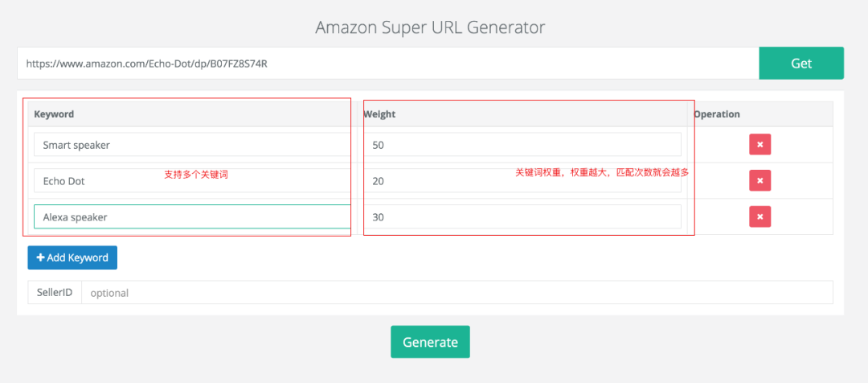The image size is (868, 383).
Task: Edit the Smart speaker keyword field
Action: pos(190,145)
